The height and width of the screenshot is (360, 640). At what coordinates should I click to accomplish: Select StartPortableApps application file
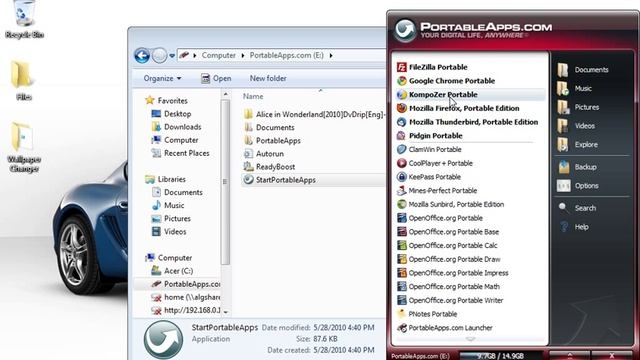313,180
